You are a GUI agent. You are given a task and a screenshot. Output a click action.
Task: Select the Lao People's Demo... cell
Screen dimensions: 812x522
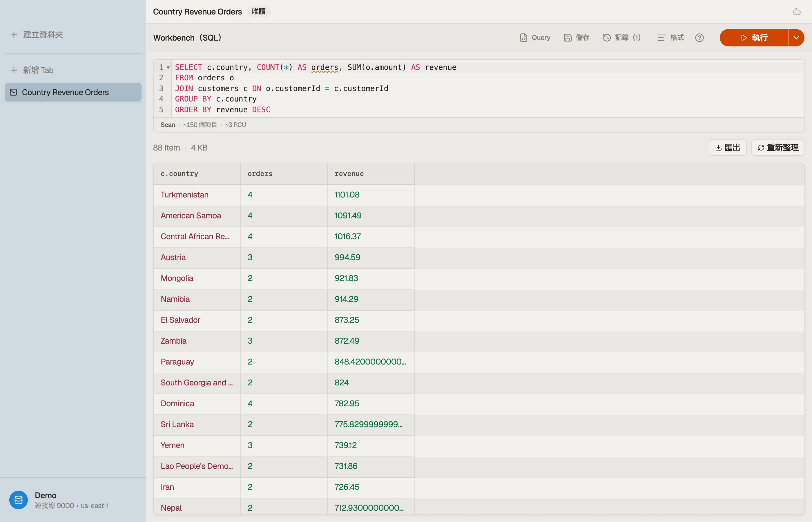coord(197,466)
